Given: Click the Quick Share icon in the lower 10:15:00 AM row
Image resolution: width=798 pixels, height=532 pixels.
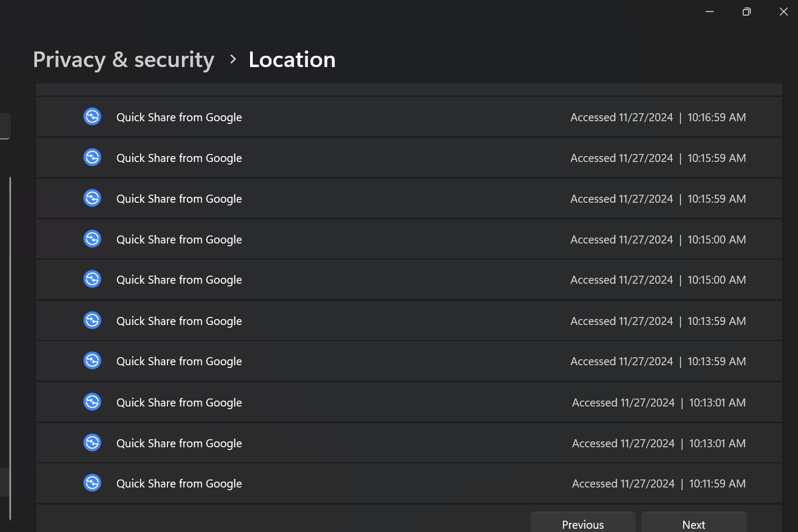Looking at the screenshot, I should 92,279.
